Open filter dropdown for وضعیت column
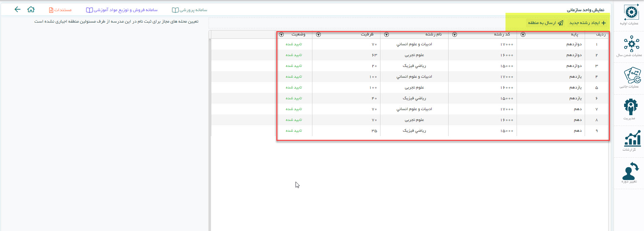This screenshot has height=231, width=644. pyautogui.click(x=281, y=34)
